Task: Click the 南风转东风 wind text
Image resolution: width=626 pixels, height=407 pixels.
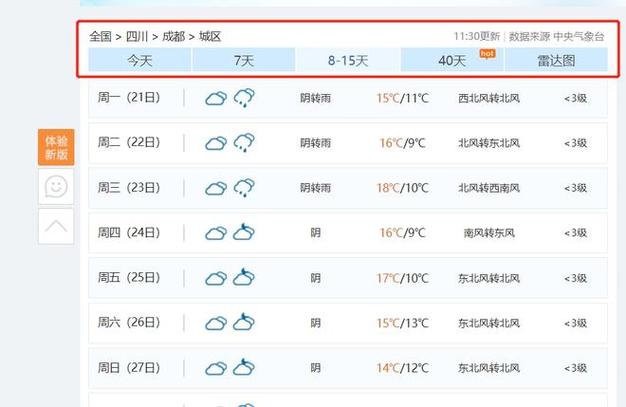Action: point(489,233)
